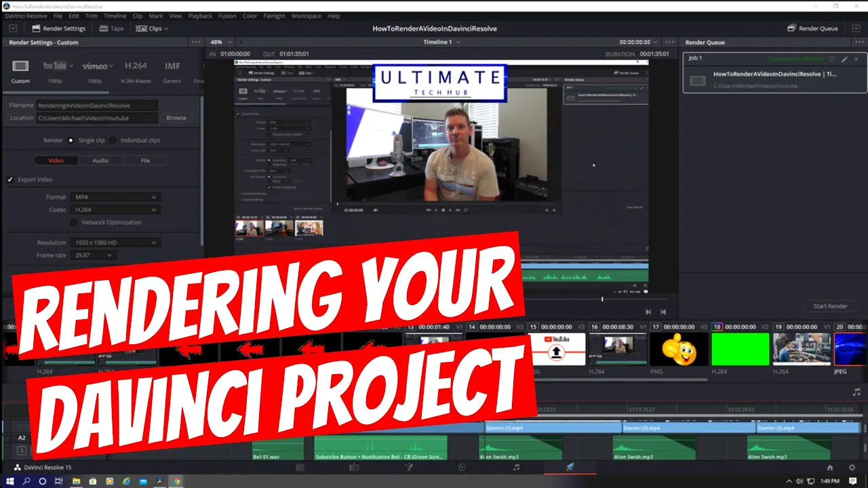The width and height of the screenshot is (868, 488).
Task: Select the Bell 01.wav audio clip
Action: (x=278, y=448)
